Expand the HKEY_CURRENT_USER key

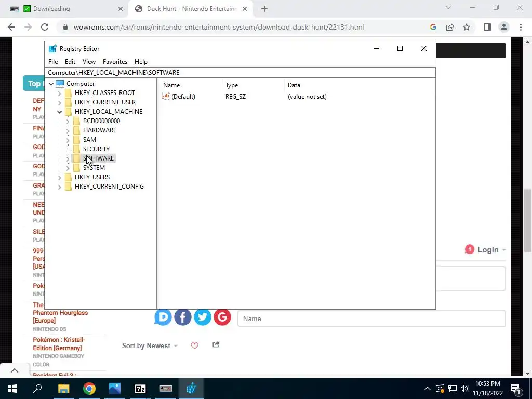(59, 102)
